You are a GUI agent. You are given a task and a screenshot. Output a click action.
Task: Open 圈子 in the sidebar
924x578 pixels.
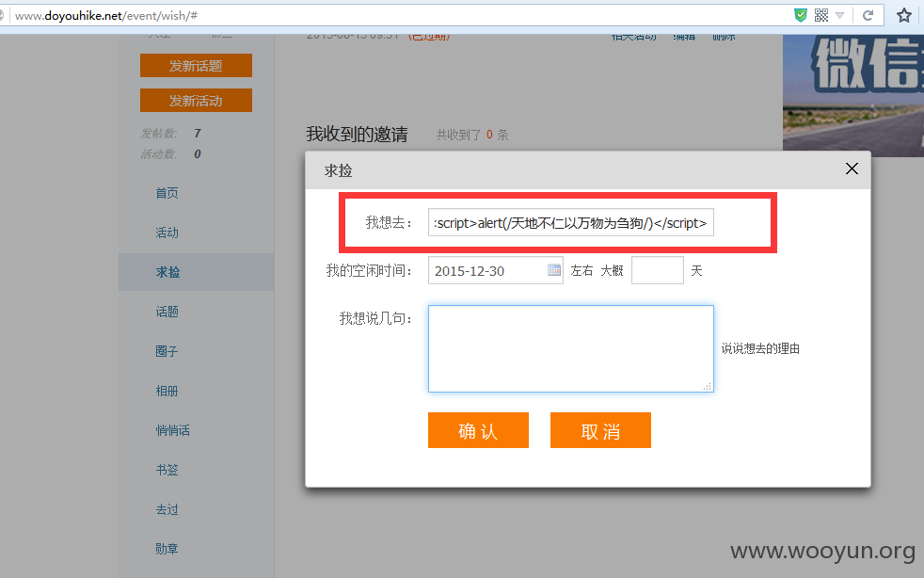click(x=167, y=351)
